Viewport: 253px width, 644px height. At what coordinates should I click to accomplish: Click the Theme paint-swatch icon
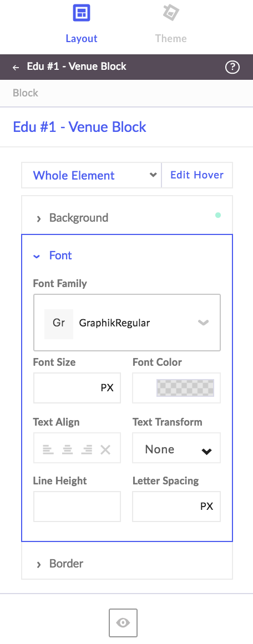[x=171, y=13]
